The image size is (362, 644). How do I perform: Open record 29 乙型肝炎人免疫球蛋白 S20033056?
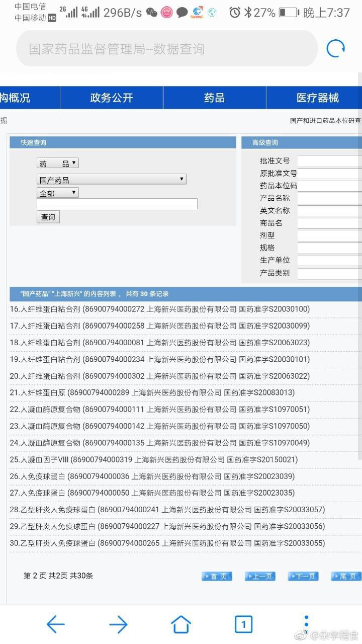(167, 526)
